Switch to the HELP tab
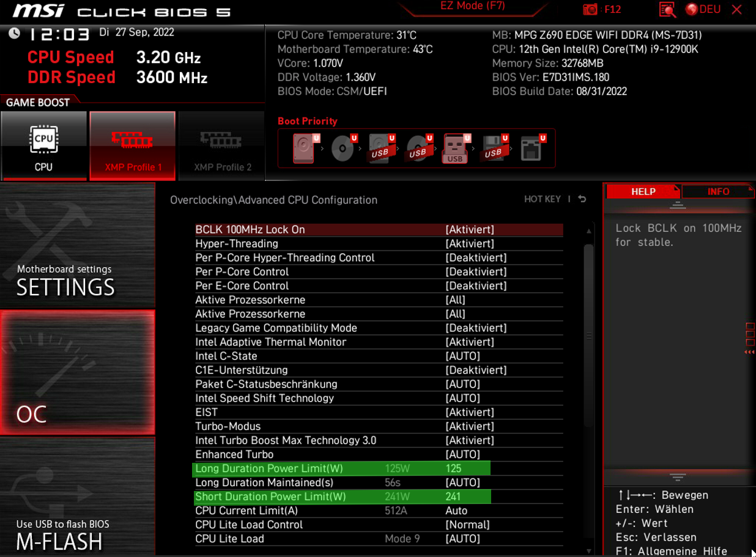 pos(643,191)
